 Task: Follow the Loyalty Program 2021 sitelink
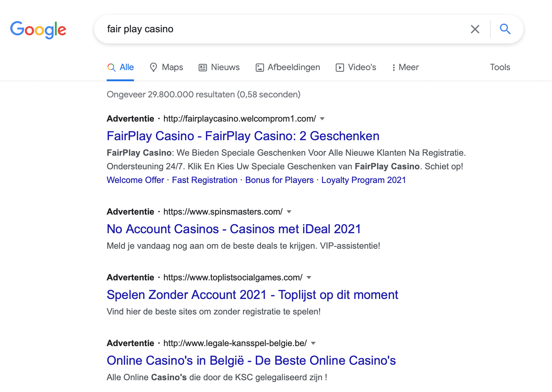click(x=363, y=180)
